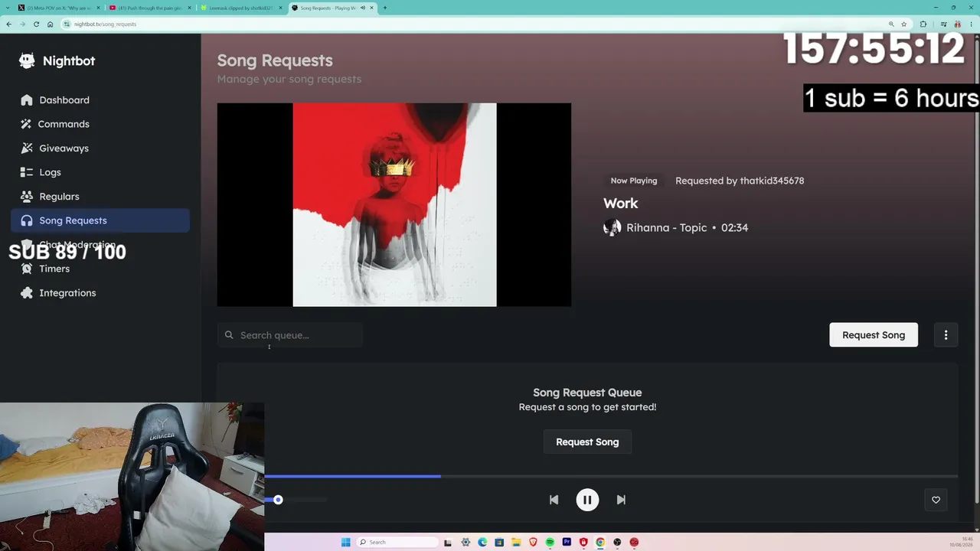Open the Timers section
The height and width of the screenshot is (551, 980).
[x=100, y=269]
